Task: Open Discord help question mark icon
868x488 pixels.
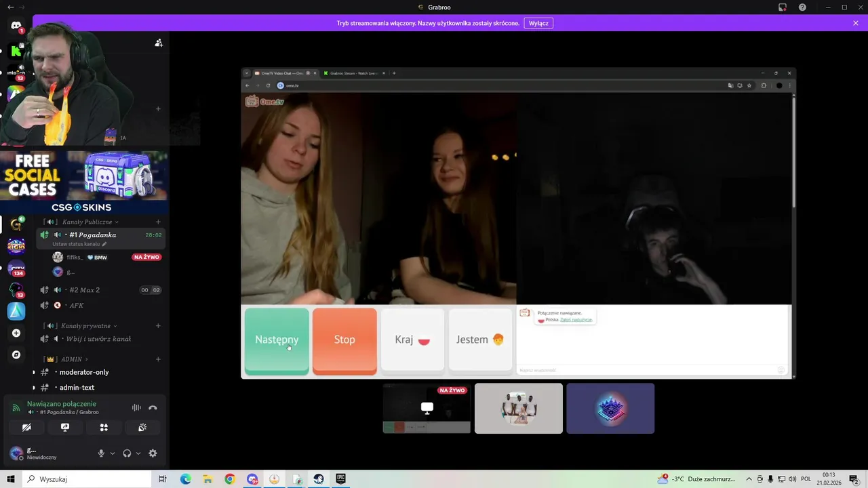Action: (x=802, y=7)
